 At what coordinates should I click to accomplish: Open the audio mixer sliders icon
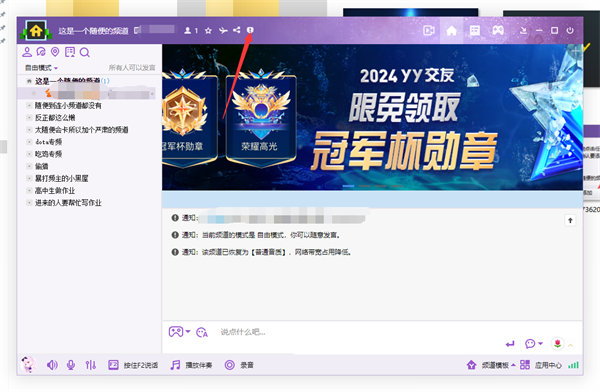tap(91, 365)
